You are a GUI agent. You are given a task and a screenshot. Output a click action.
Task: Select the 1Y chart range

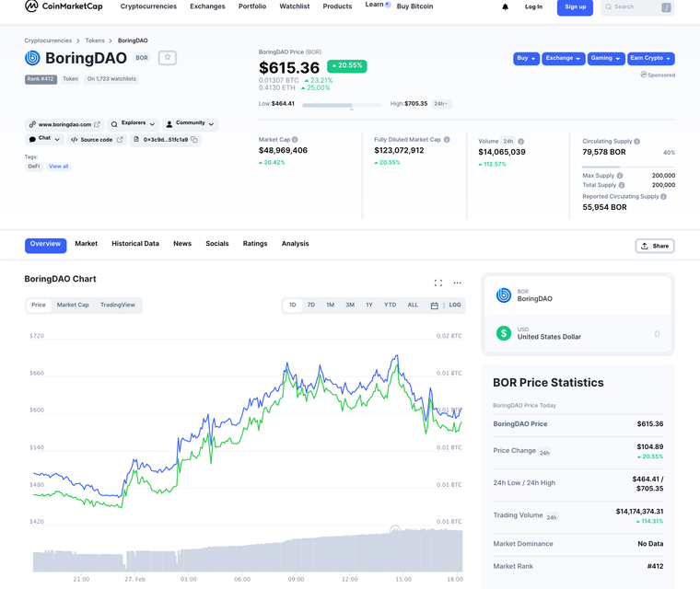(369, 306)
